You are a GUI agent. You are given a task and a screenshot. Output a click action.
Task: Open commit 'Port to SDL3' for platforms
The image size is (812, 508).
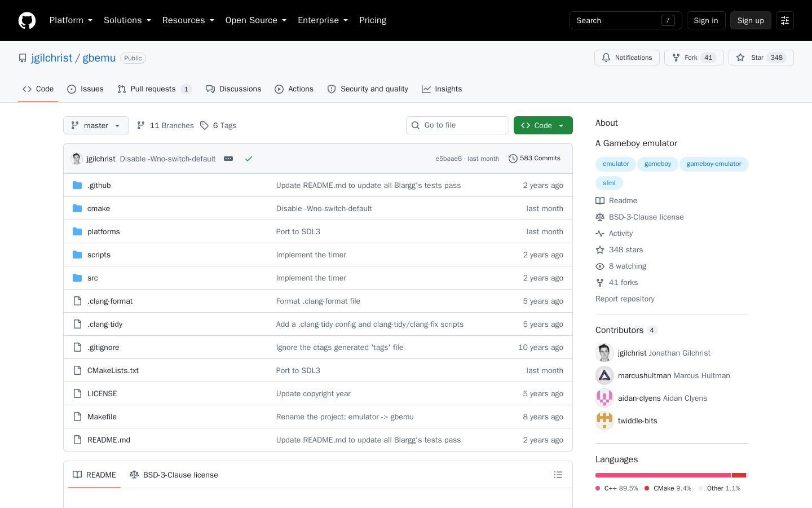298,231
